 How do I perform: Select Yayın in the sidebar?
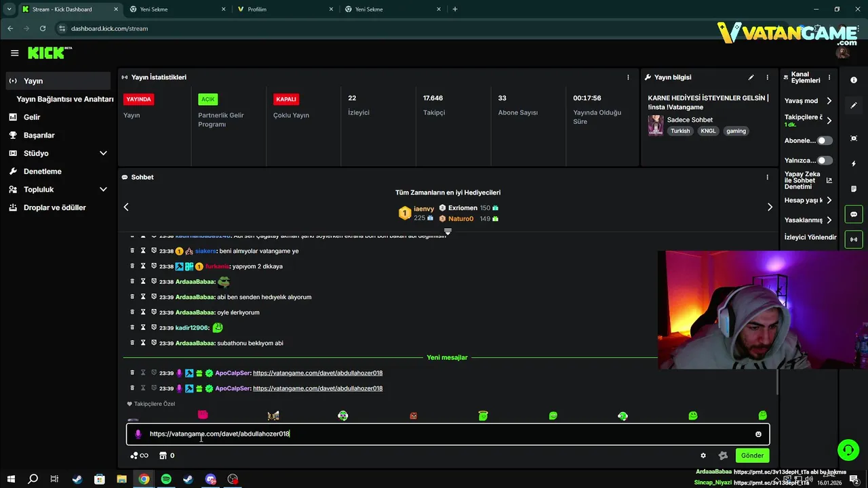click(58, 81)
